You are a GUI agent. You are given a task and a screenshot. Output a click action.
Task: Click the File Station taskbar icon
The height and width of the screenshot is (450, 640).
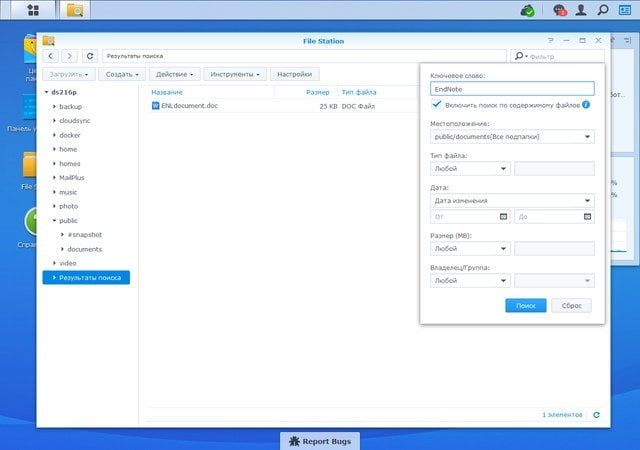75,10
